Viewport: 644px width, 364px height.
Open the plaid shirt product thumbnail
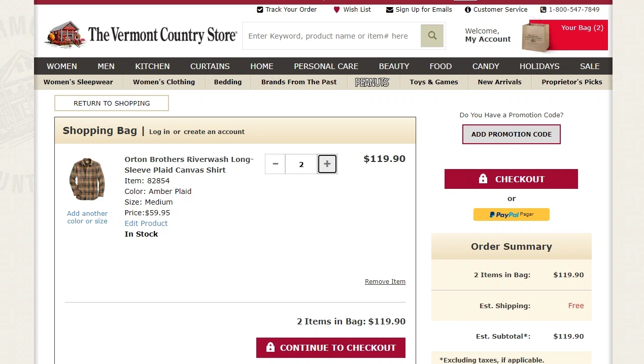[87, 179]
